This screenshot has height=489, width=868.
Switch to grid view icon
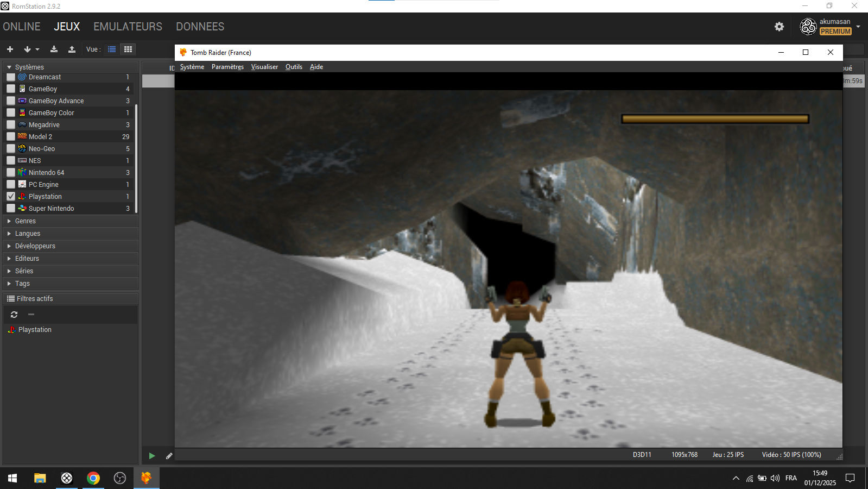coord(128,49)
